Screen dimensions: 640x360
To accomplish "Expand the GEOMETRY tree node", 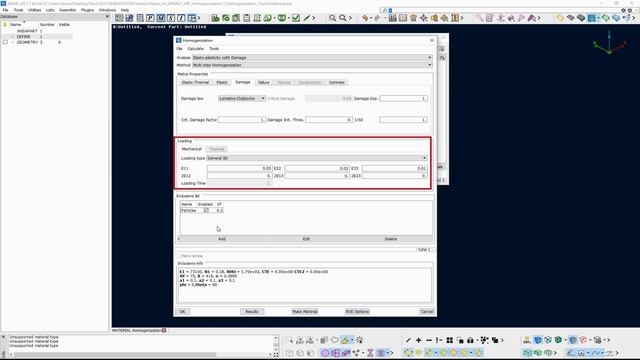I will (x=13, y=42).
